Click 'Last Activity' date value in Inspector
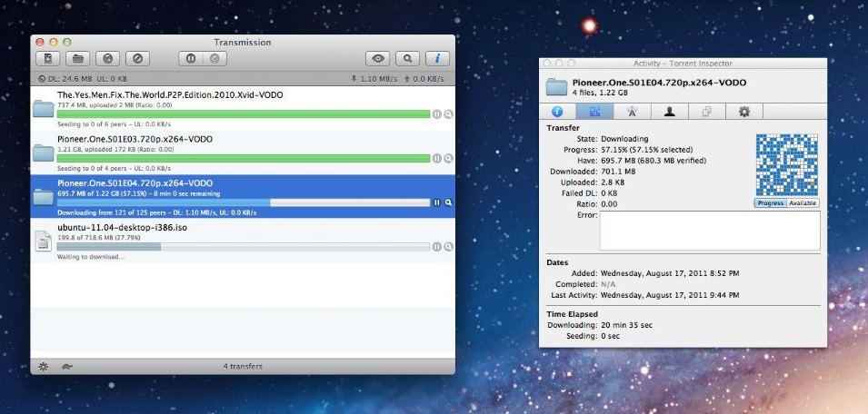The height and width of the screenshot is (414, 868). (x=670, y=295)
